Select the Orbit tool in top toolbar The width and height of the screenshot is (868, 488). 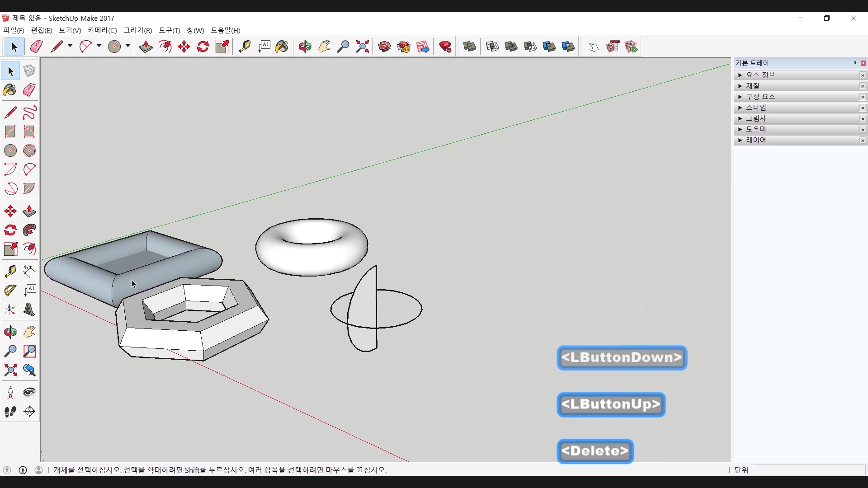305,47
